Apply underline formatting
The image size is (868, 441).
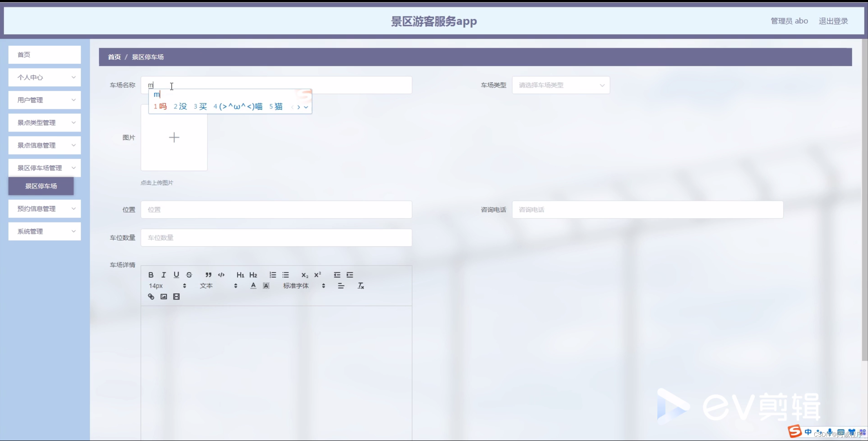[176, 275]
